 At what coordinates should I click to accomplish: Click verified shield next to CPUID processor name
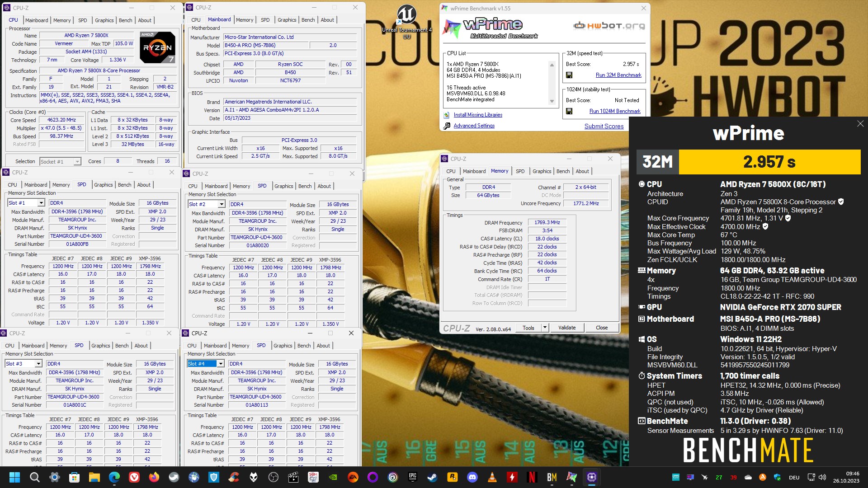click(841, 202)
